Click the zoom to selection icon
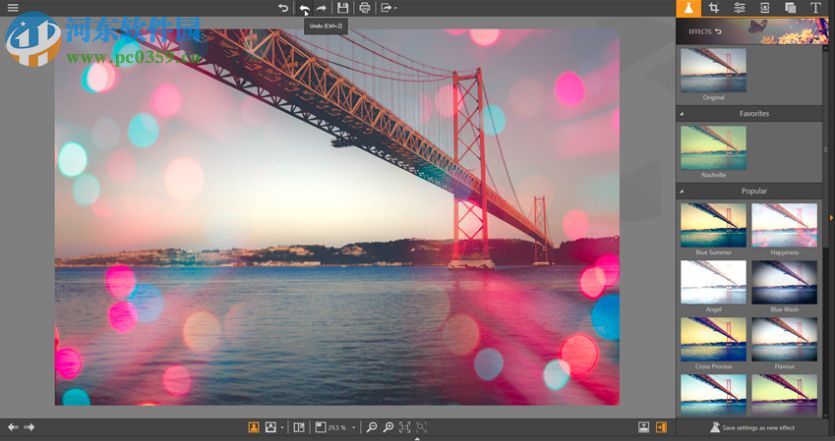 coord(421,427)
